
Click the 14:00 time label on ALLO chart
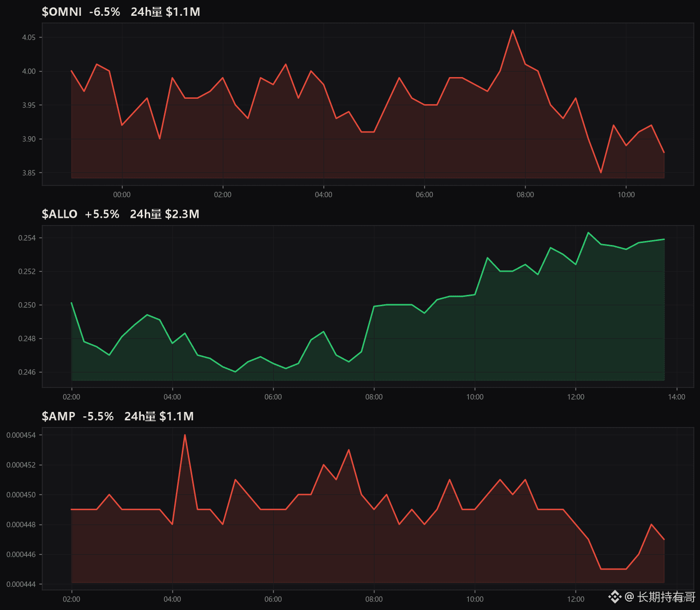[676, 397]
